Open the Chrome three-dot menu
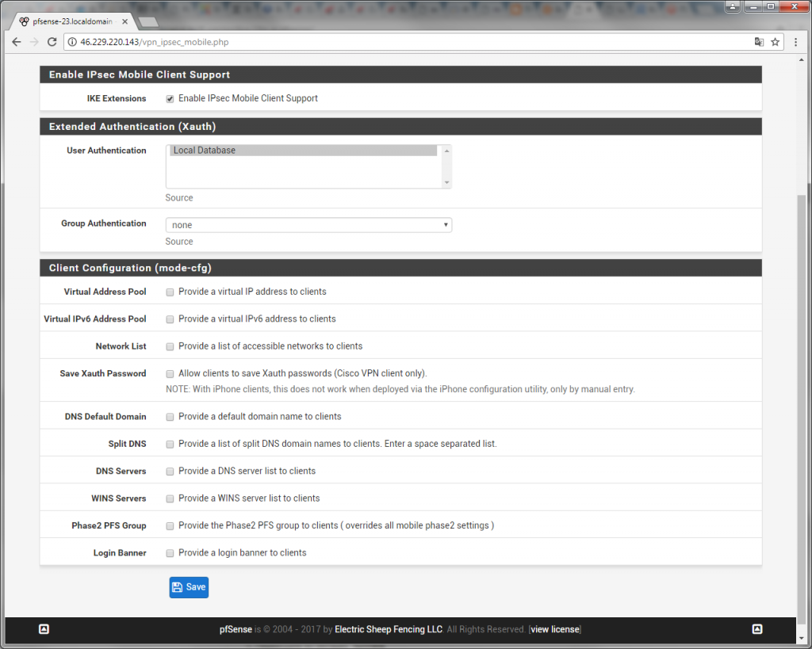This screenshot has height=649, width=812. pyautogui.click(x=796, y=42)
